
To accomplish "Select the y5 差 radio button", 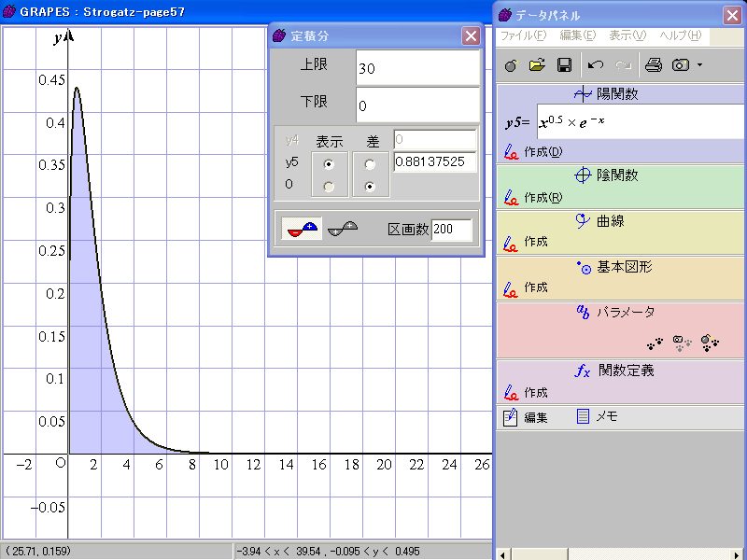I will point(371,163).
